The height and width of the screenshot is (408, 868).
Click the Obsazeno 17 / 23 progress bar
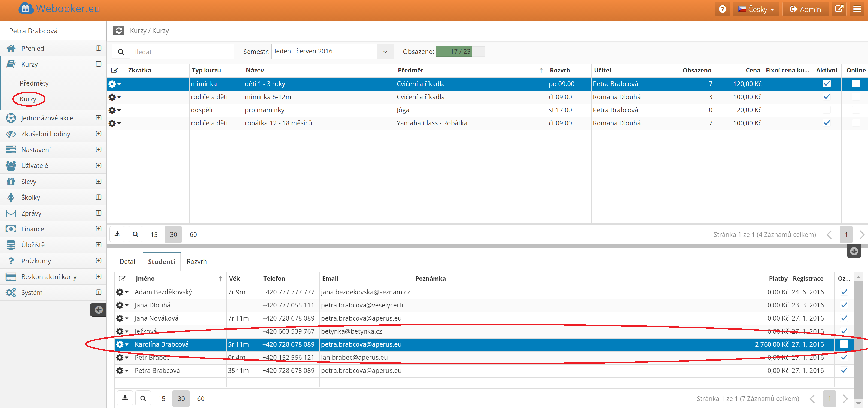click(x=460, y=52)
